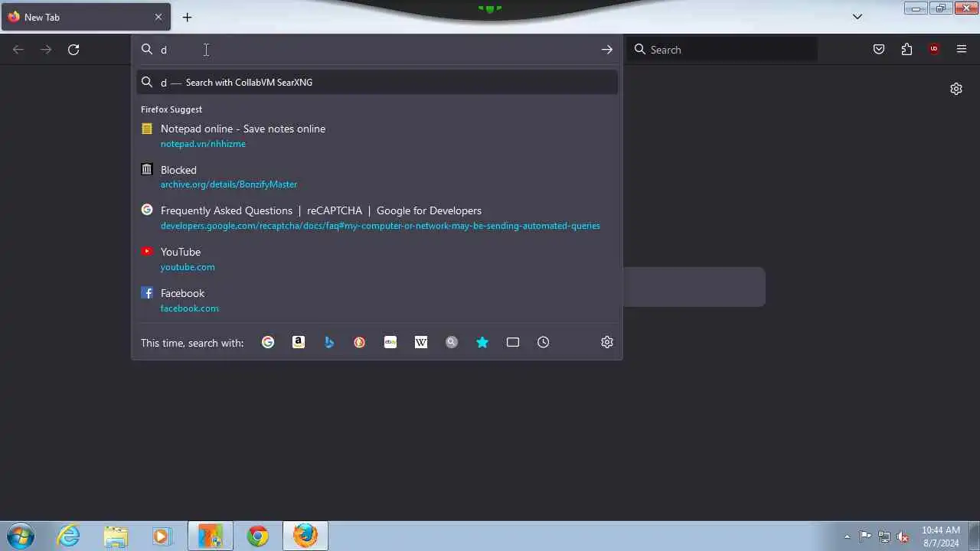Click the archive.org/details/BonzifyMaster URL
Image resolution: width=980 pixels, height=551 pixels.
pos(229,184)
